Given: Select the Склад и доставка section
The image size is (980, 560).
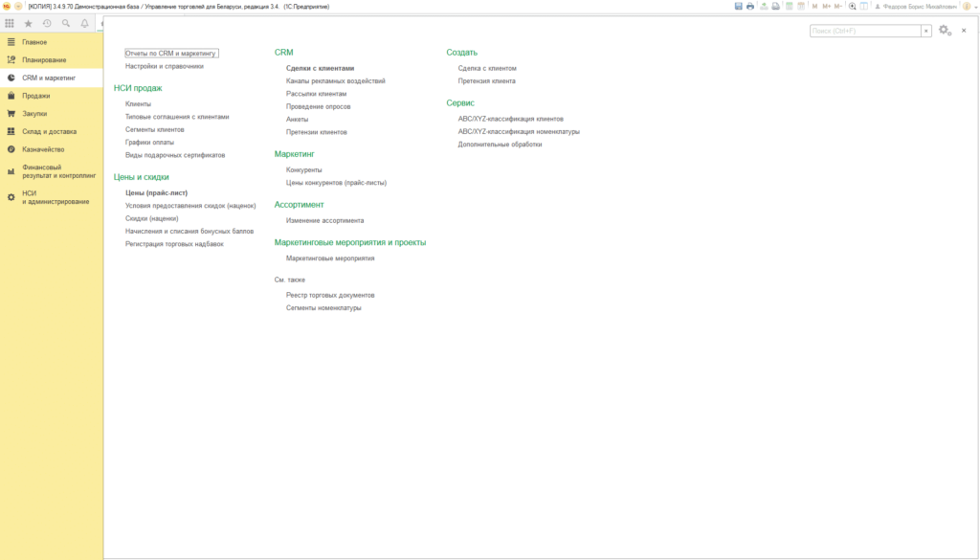Looking at the screenshot, I should point(52,131).
